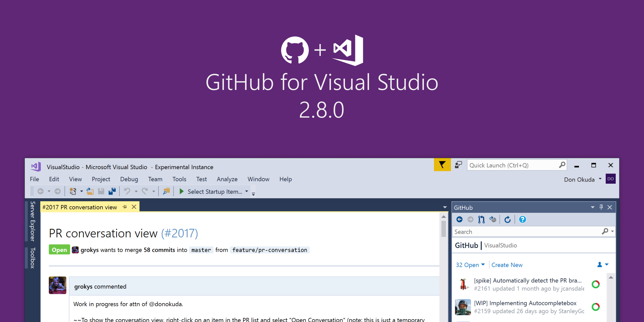Expand the 32 Open filter dropdown

point(470,265)
